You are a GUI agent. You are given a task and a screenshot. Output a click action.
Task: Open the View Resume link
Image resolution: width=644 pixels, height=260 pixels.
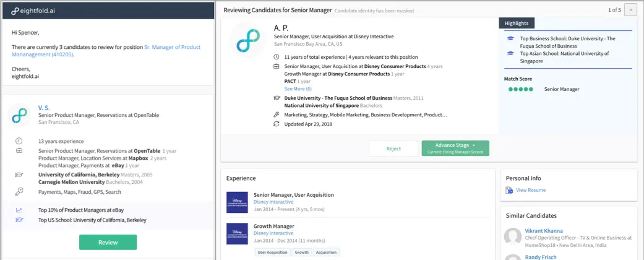(x=530, y=190)
